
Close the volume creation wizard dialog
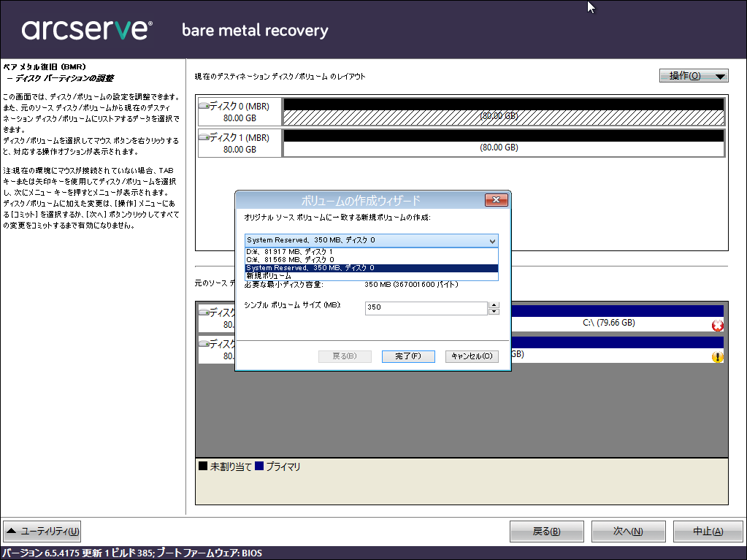click(x=496, y=200)
